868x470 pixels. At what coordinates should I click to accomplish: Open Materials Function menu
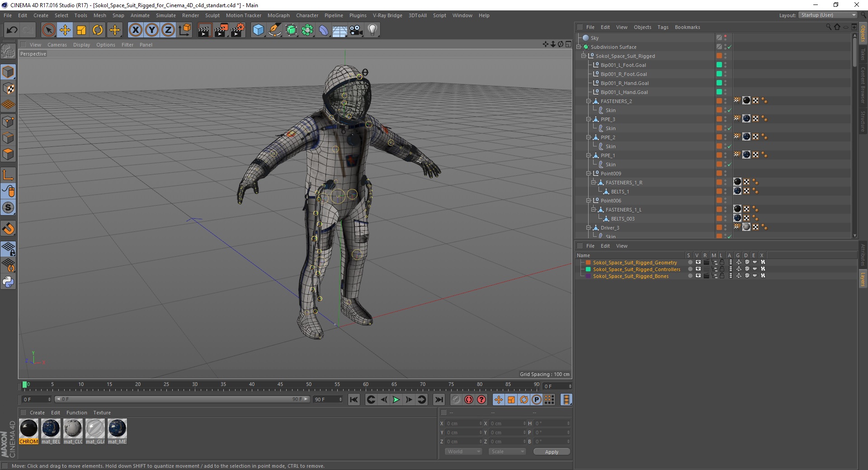coord(77,413)
